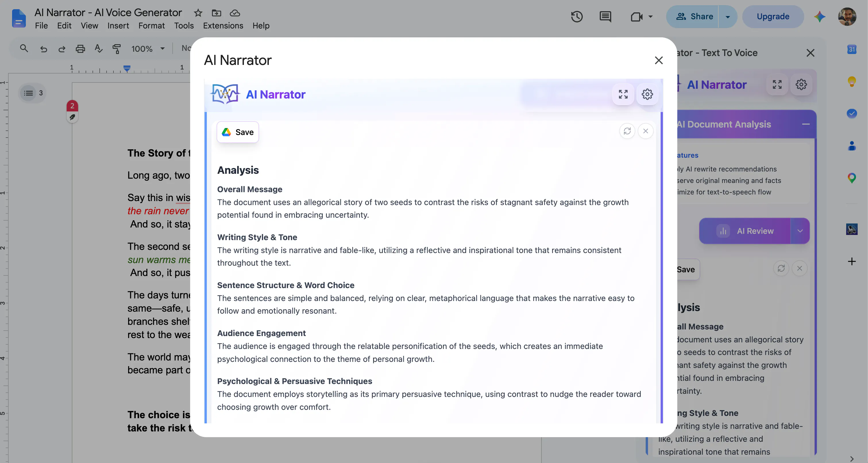The image size is (868, 463).
Task: Click the Audience Engagement subheading
Action: [x=261, y=333]
